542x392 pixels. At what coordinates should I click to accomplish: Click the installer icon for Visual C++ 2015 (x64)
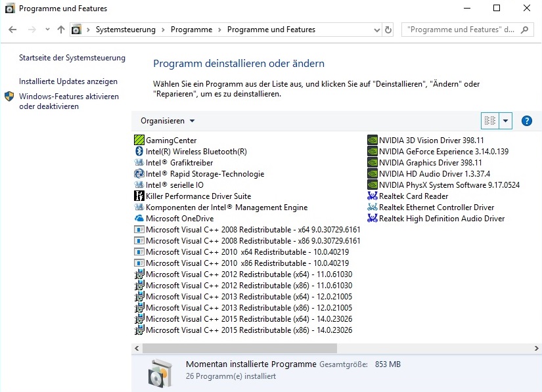139,318
